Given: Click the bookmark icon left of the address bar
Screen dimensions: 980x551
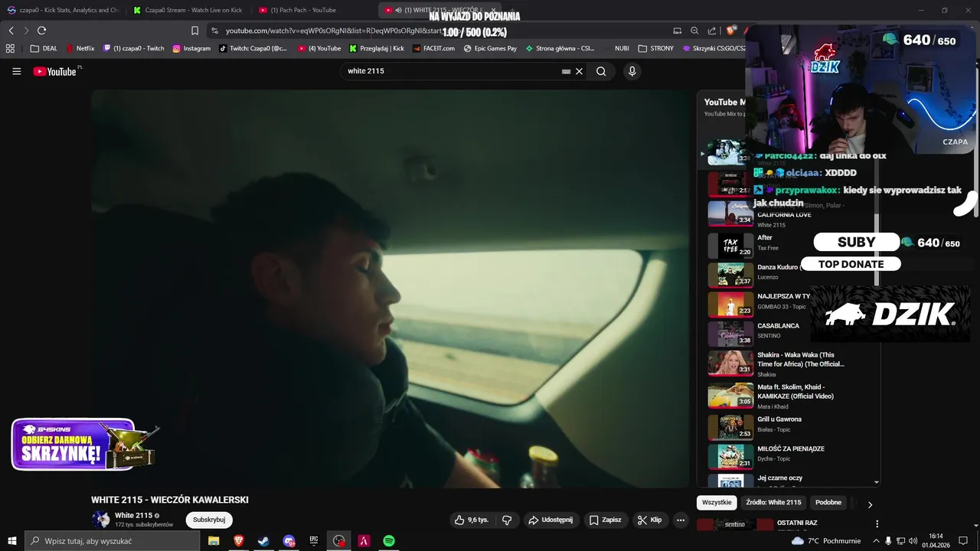Looking at the screenshot, I should coord(194,31).
